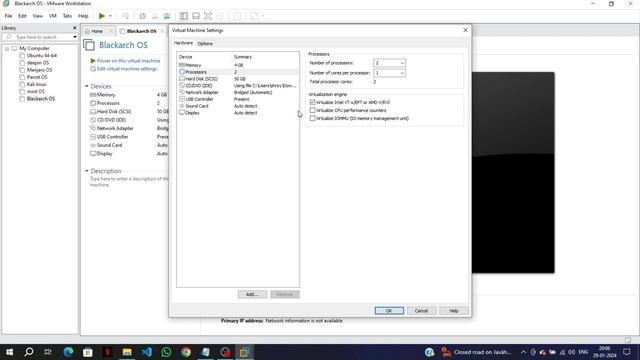The image size is (640, 360).
Task: Select the Memory device row in settings
Action: click(x=238, y=65)
